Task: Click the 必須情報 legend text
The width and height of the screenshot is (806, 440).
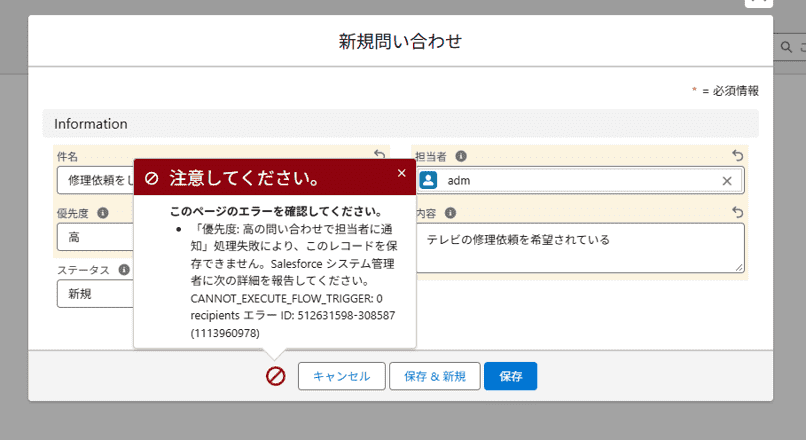Action: point(736,91)
